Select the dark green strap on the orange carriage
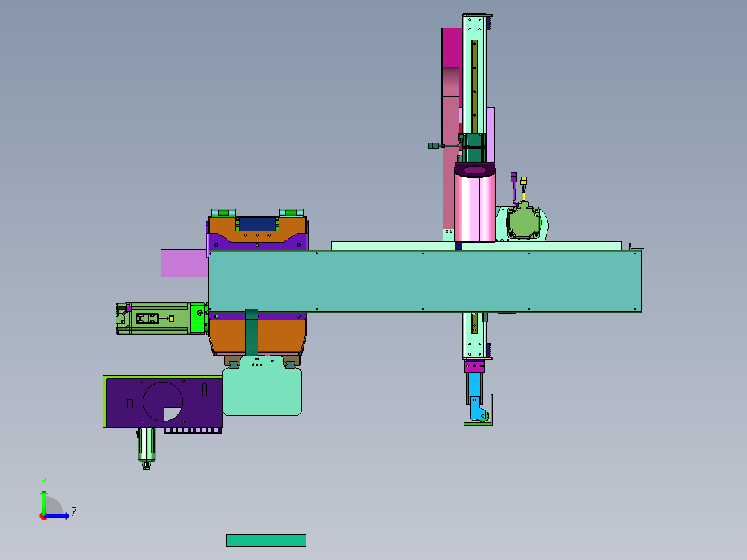The height and width of the screenshot is (560, 747). [252, 332]
